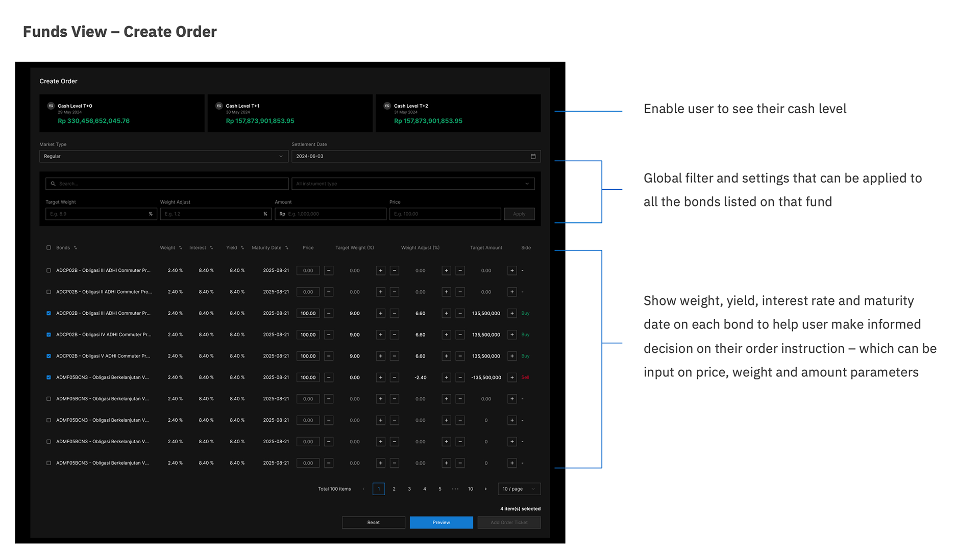
Task: Sort by Yield column icon
Action: point(242,248)
